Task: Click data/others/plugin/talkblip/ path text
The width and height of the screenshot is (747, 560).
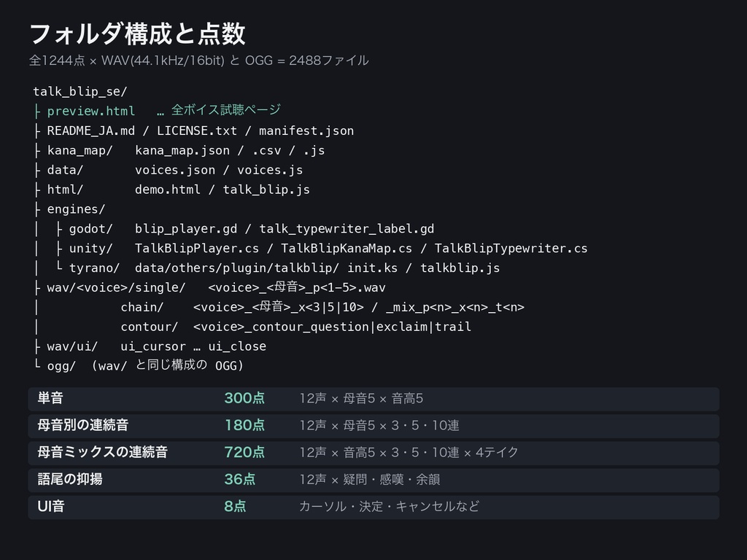Action: point(237,268)
